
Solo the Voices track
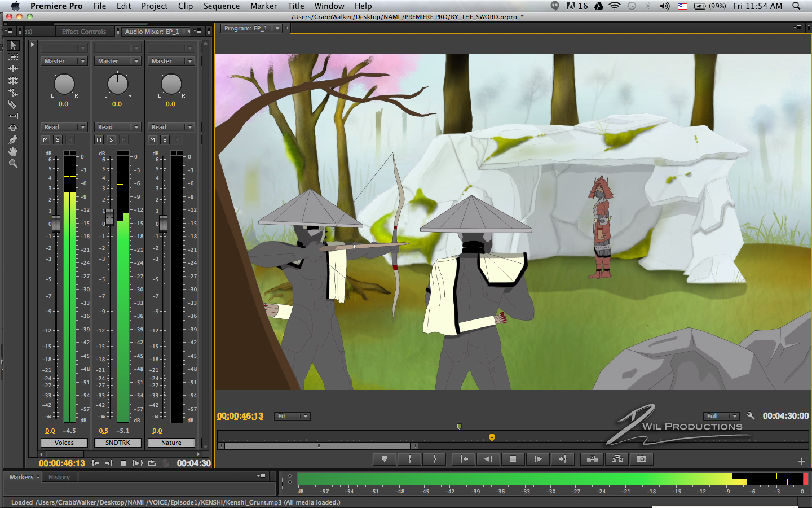[58, 139]
